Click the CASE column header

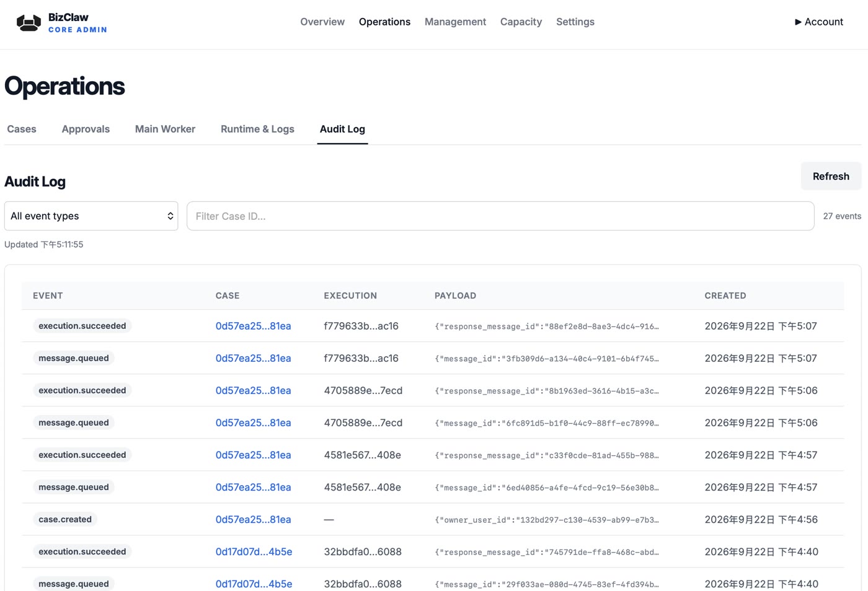228,295
